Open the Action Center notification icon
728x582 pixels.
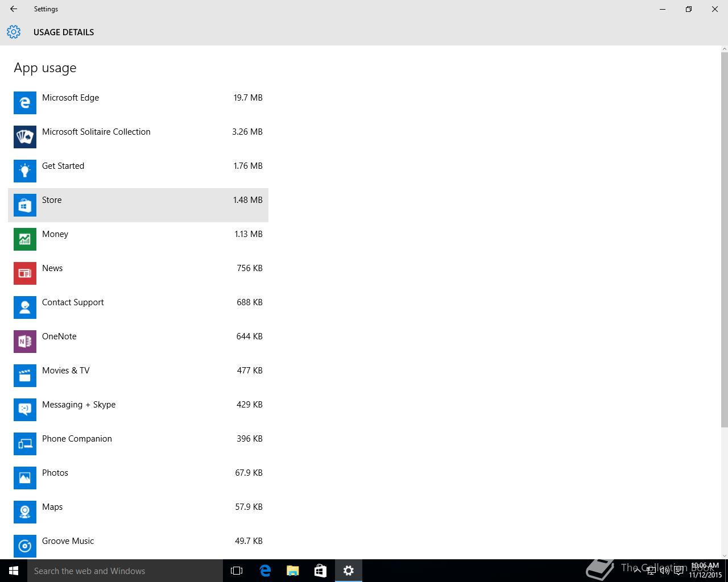tap(679, 571)
